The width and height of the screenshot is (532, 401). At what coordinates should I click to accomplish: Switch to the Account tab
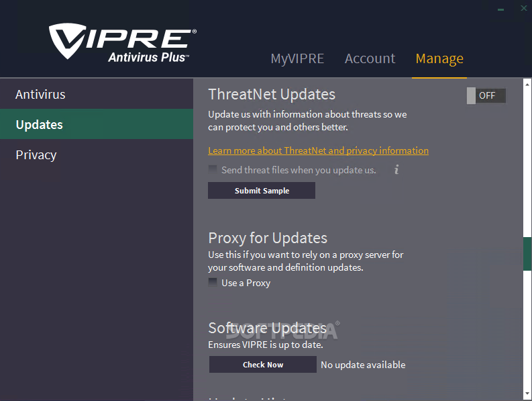point(370,58)
